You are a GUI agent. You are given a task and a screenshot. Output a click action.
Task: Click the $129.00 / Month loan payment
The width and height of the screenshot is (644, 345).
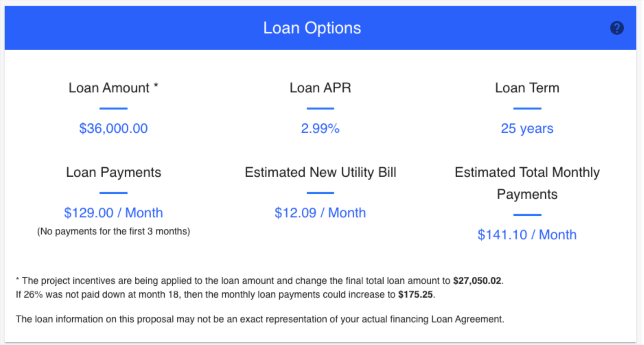pos(113,212)
